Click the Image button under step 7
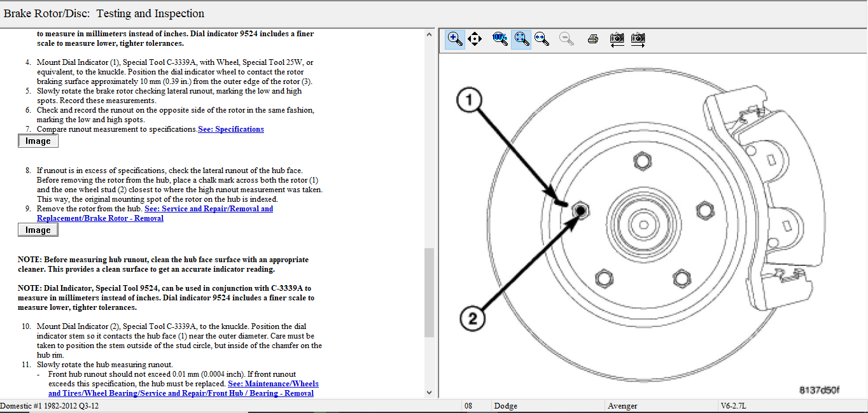This screenshot has width=868, height=413. (38, 141)
